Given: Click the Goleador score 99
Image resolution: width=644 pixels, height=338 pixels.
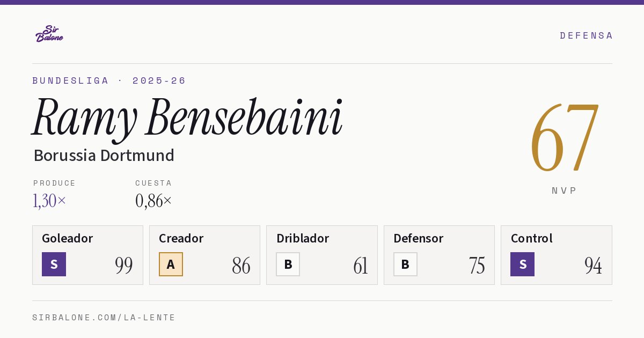Looking at the screenshot, I should [124, 266].
